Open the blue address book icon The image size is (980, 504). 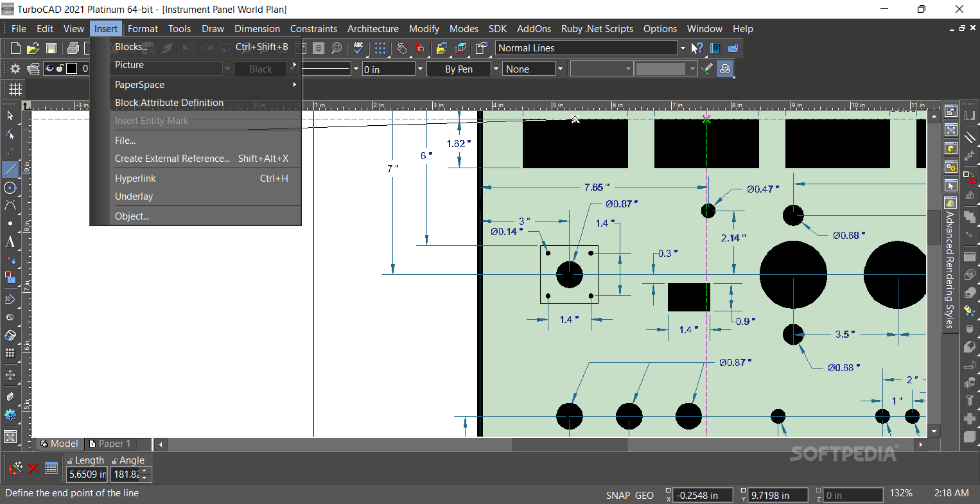click(715, 48)
